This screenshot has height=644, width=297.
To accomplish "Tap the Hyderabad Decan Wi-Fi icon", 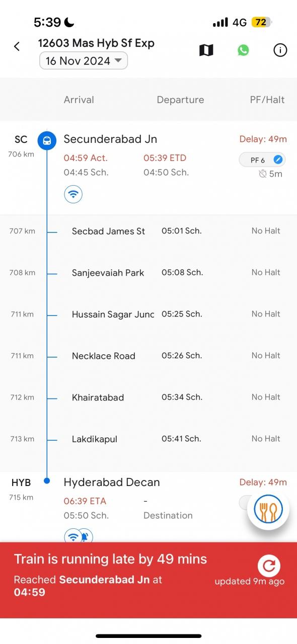I will [73, 536].
